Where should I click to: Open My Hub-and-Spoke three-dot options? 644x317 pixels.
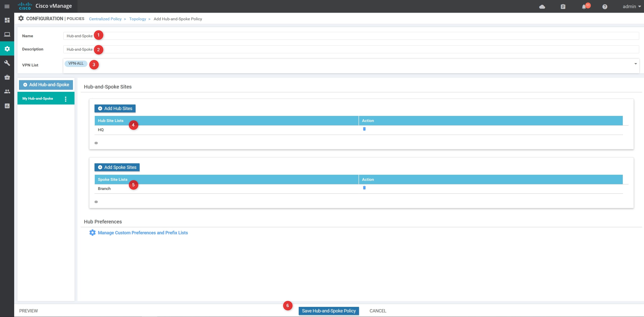tap(66, 99)
